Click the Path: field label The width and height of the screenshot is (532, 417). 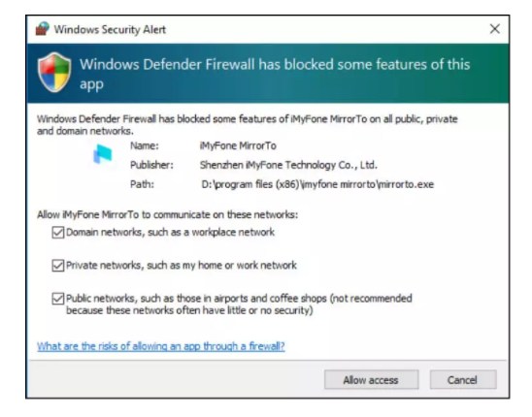click(x=142, y=184)
